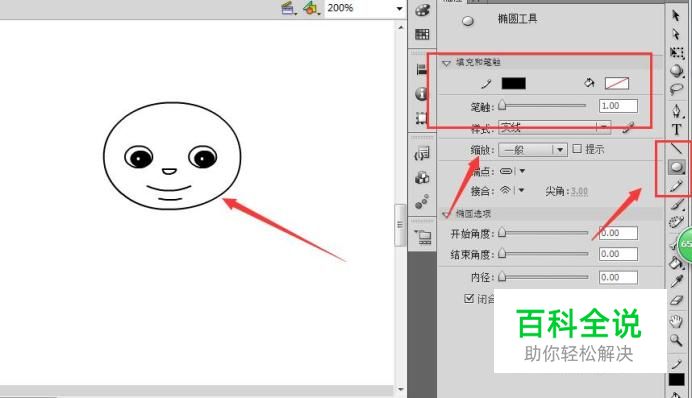The width and height of the screenshot is (692, 398).
Task: Click the stroke width 1.00 field
Action: tap(618, 106)
